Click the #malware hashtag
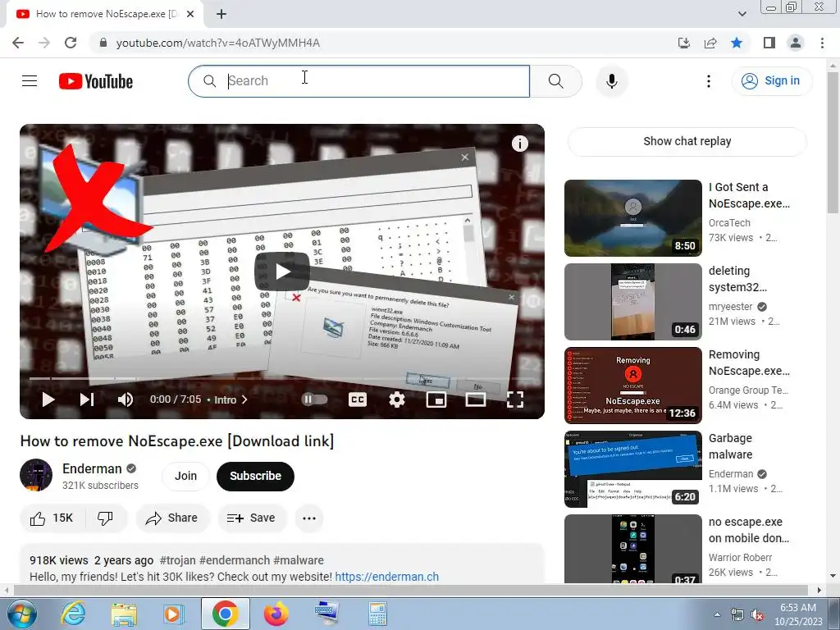Viewport: 840px width, 630px height. click(x=299, y=560)
